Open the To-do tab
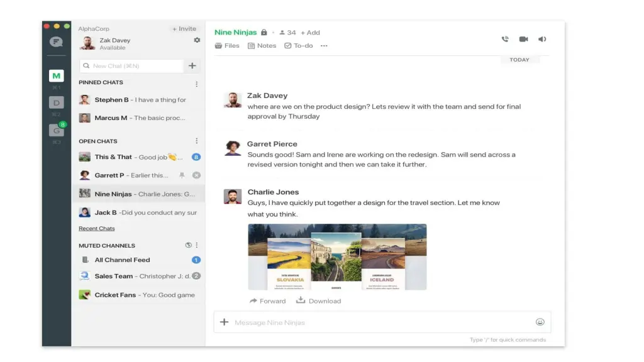This screenshot has width=644, height=362. (x=299, y=45)
